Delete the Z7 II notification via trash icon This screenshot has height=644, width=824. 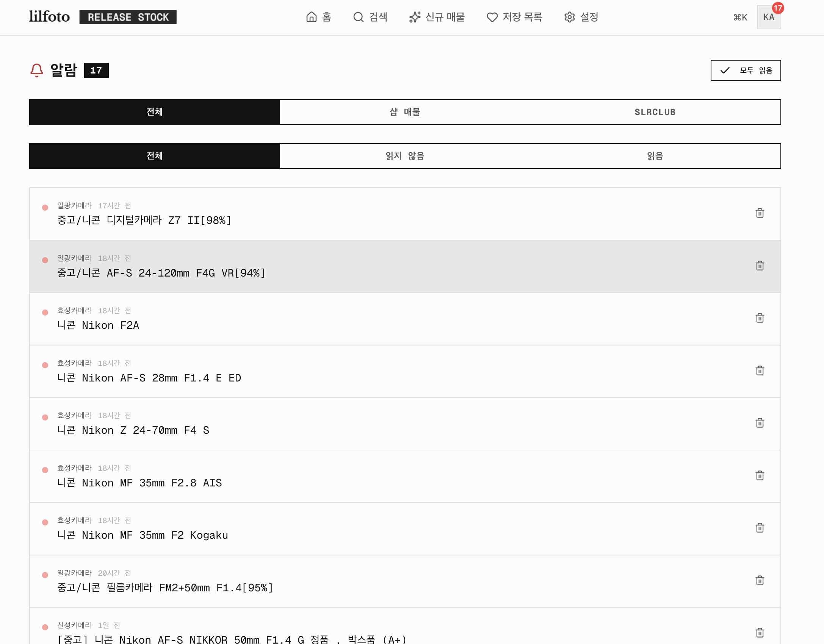coord(760,213)
